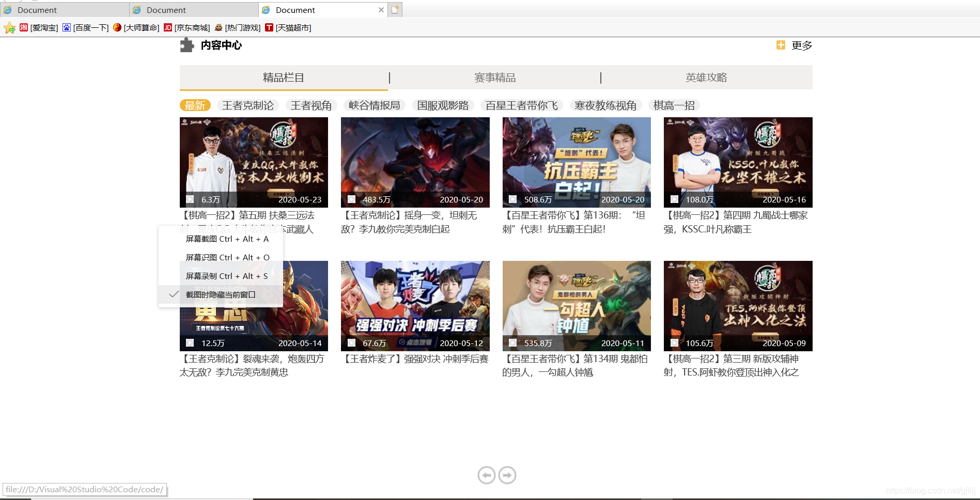Click play icon on the 6.3万 video

[x=190, y=199]
